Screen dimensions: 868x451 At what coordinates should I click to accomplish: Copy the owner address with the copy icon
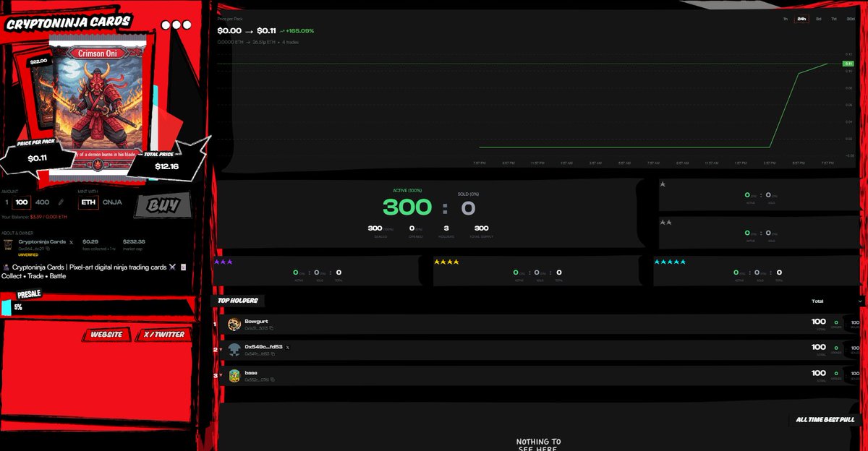coord(48,248)
